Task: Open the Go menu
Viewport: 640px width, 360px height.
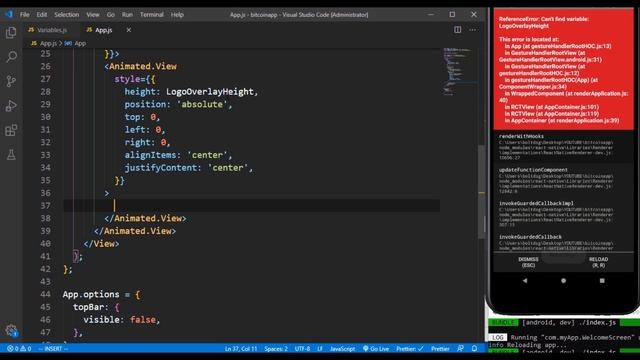Action: click(x=111, y=15)
